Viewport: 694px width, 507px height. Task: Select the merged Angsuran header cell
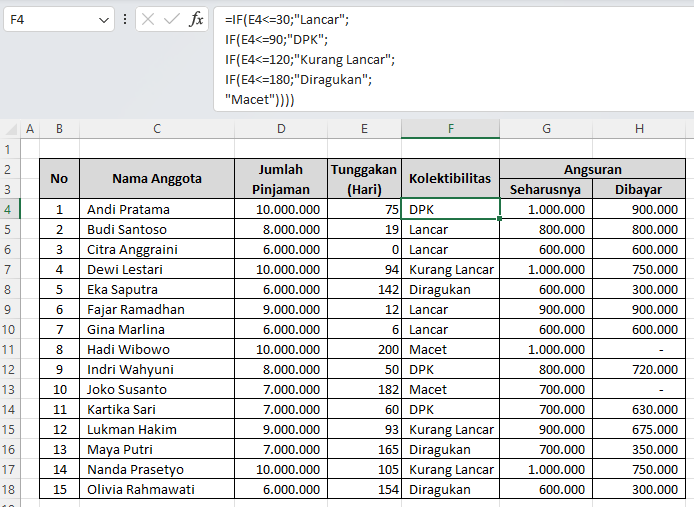click(592, 169)
